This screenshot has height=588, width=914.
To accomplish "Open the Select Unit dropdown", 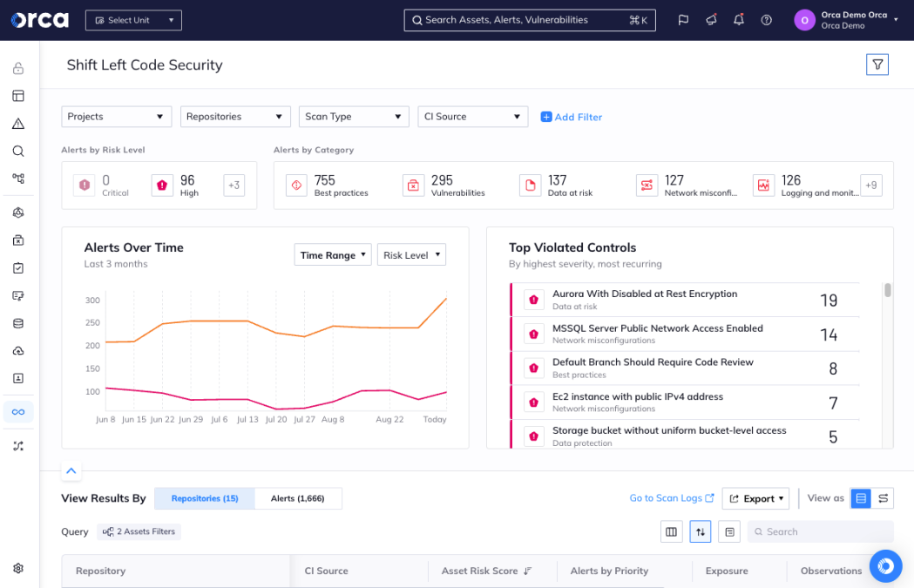I will click(132, 19).
